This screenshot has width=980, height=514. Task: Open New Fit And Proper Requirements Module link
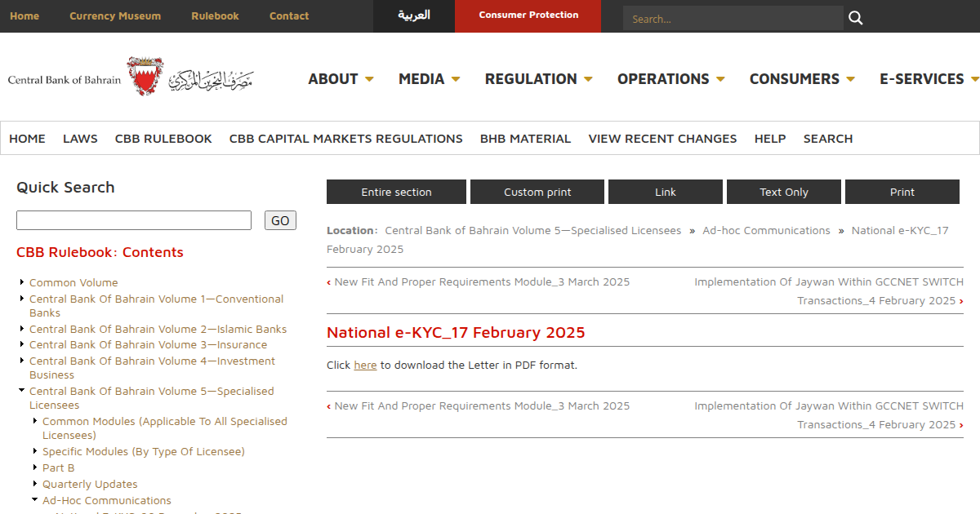[x=482, y=281]
